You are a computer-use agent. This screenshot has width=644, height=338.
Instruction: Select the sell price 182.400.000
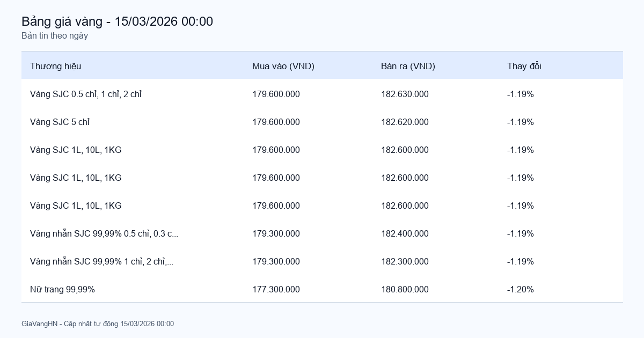(405, 234)
